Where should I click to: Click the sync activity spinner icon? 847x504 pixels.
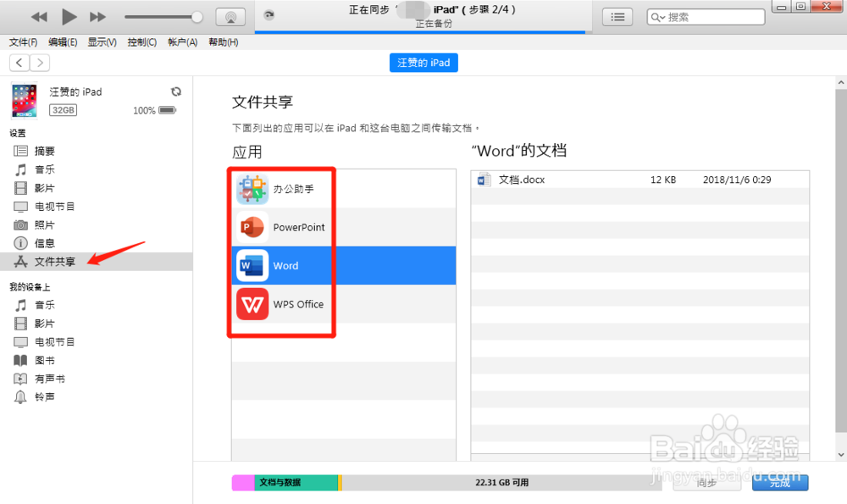click(268, 15)
